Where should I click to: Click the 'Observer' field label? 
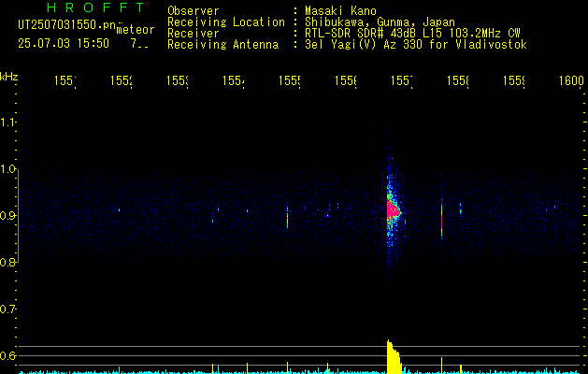[194, 11]
